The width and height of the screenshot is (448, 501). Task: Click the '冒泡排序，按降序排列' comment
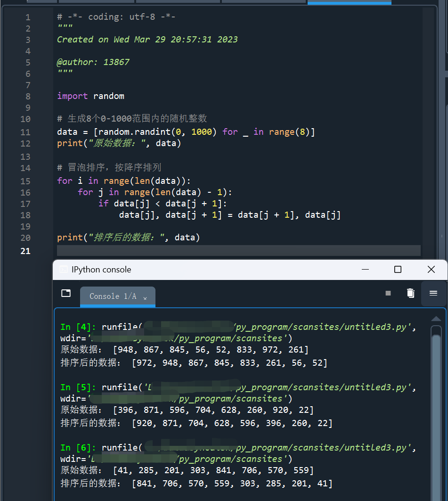coord(109,167)
